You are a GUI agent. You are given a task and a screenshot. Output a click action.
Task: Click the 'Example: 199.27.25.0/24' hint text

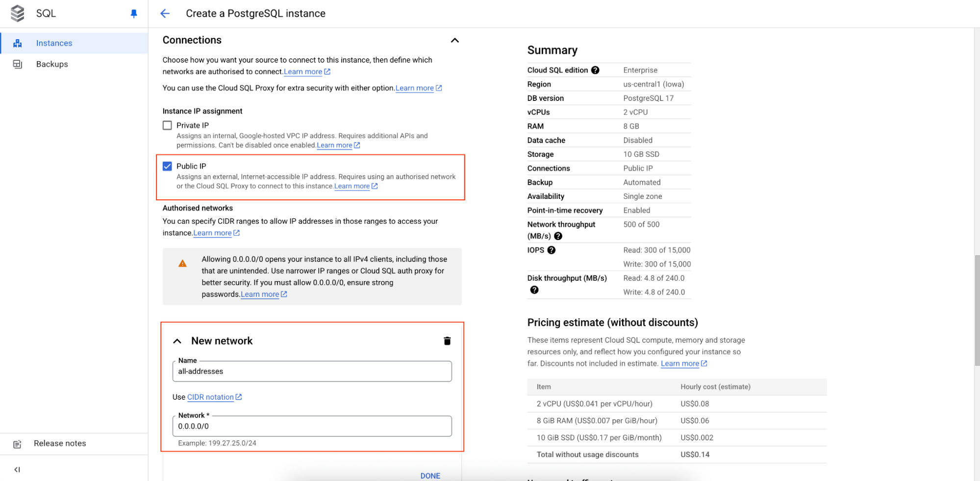(x=217, y=443)
